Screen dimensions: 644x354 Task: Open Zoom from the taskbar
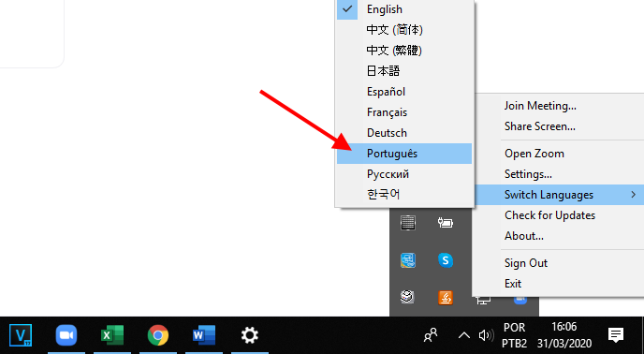tap(66, 335)
